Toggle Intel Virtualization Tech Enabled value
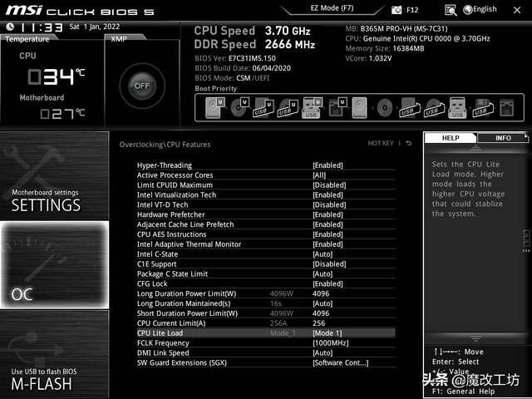The width and height of the screenshot is (532, 399). click(x=328, y=195)
